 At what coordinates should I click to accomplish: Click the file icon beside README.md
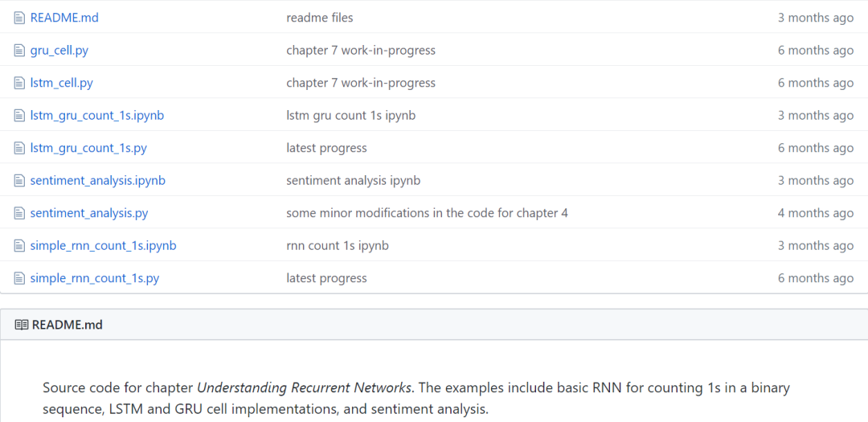pyautogui.click(x=19, y=18)
